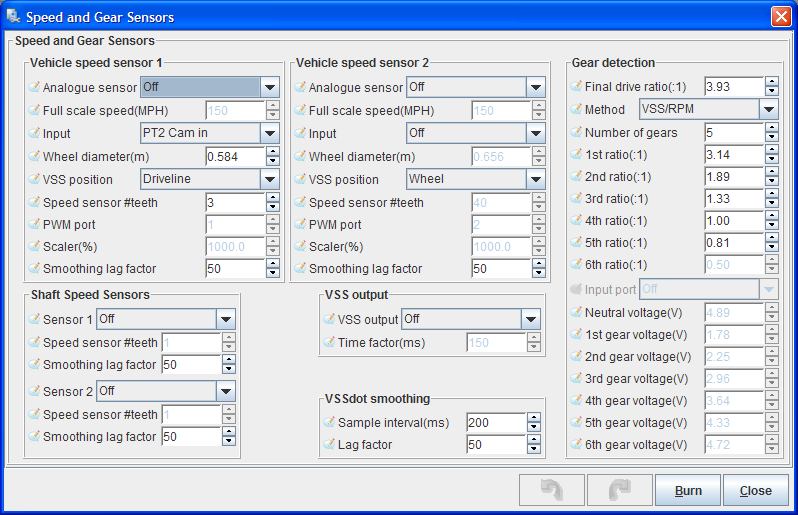Click the icon beside Shaft Sensor 1

[34, 319]
